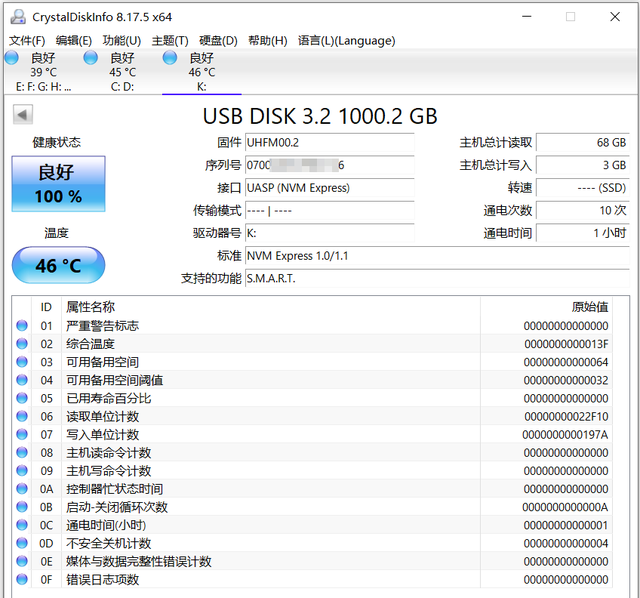Select the 控制器忙状态时间 attribute row

point(312,489)
